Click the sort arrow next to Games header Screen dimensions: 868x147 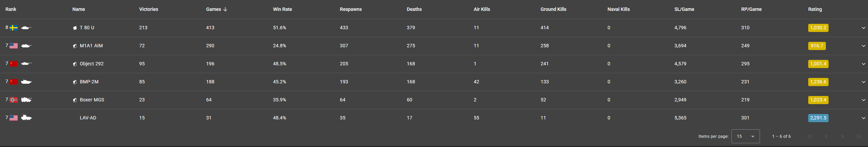pyautogui.click(x=225, y=9)
